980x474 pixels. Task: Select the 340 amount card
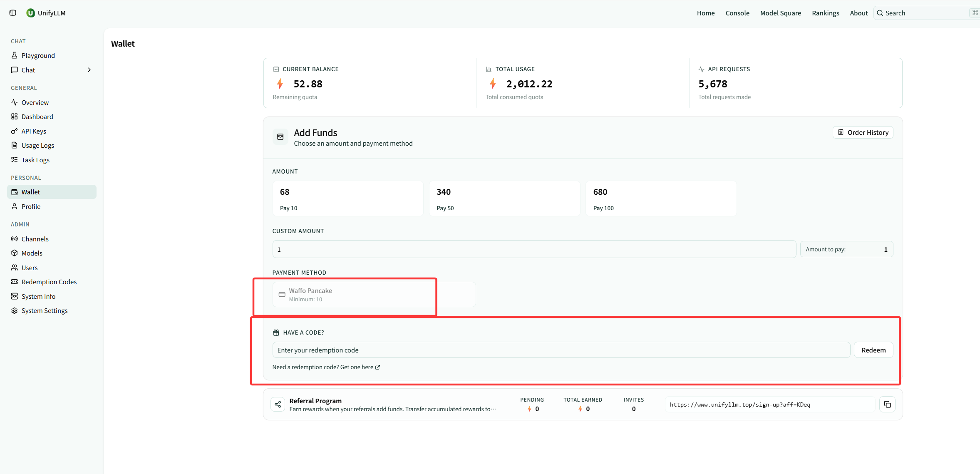click(x=504, y=199)
